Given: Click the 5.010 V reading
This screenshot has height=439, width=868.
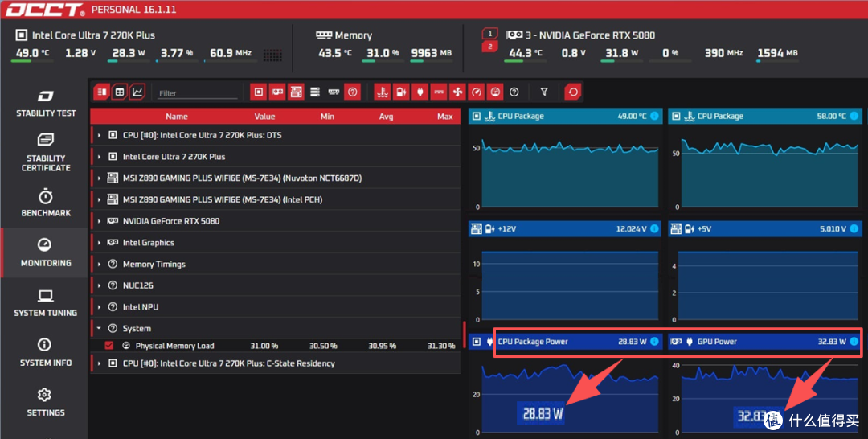Looking at the screenshot, I should 833,228.
